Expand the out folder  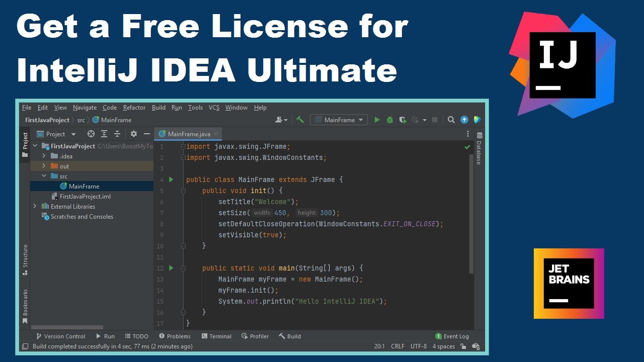[44, 166]
